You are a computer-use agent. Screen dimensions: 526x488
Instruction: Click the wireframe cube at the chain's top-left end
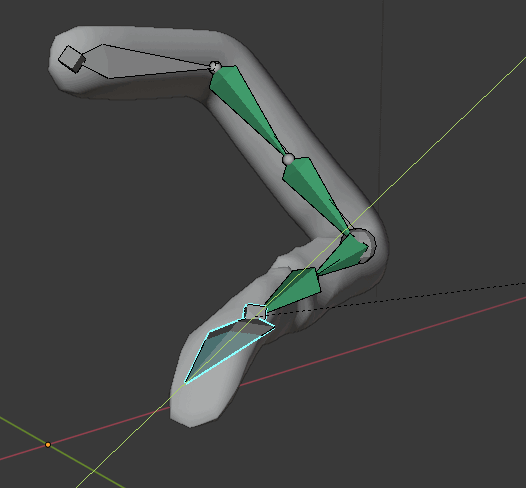[72, 59]
